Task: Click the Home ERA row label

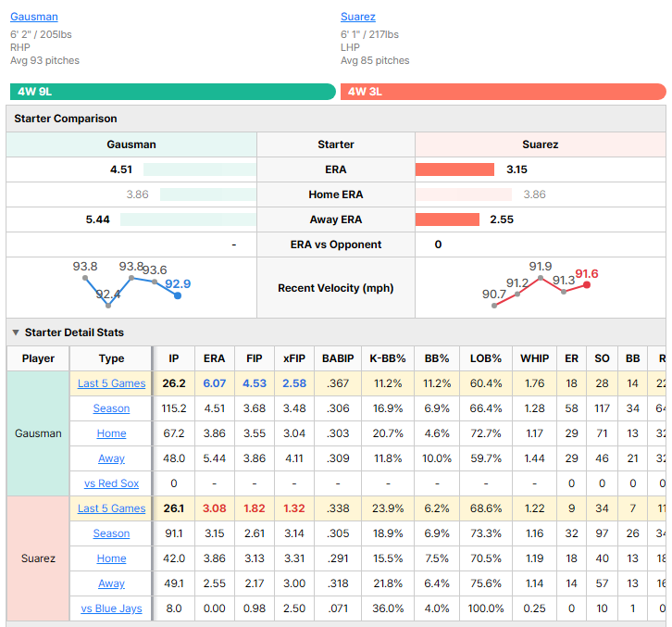Action: tap(336, 194)
